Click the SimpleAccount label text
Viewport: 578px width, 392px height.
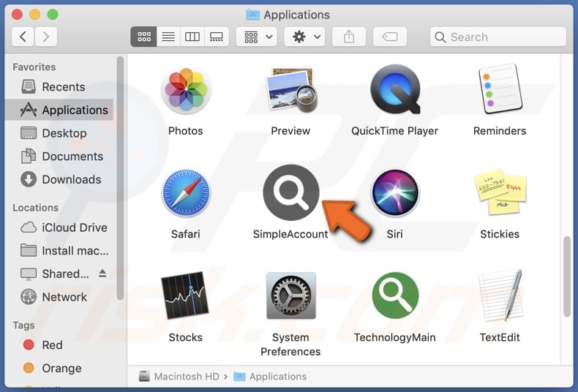click(290, 234)
